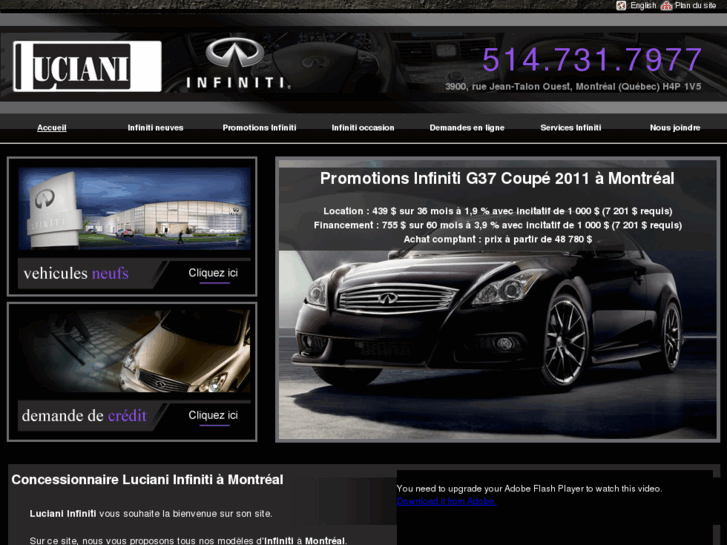Select Infiniti occasion in the navigation
This screenshot has width=727, height=545.
pos(363,128)
